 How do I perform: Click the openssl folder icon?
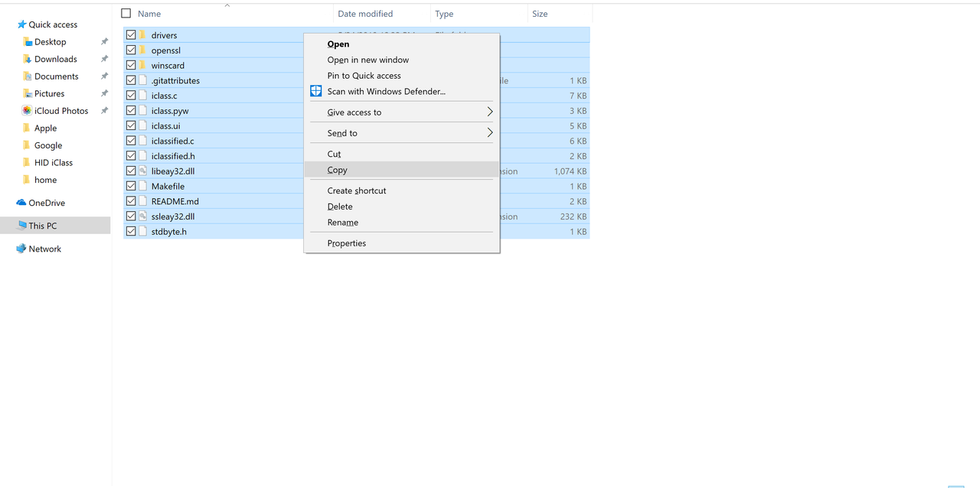click(143, 50)
